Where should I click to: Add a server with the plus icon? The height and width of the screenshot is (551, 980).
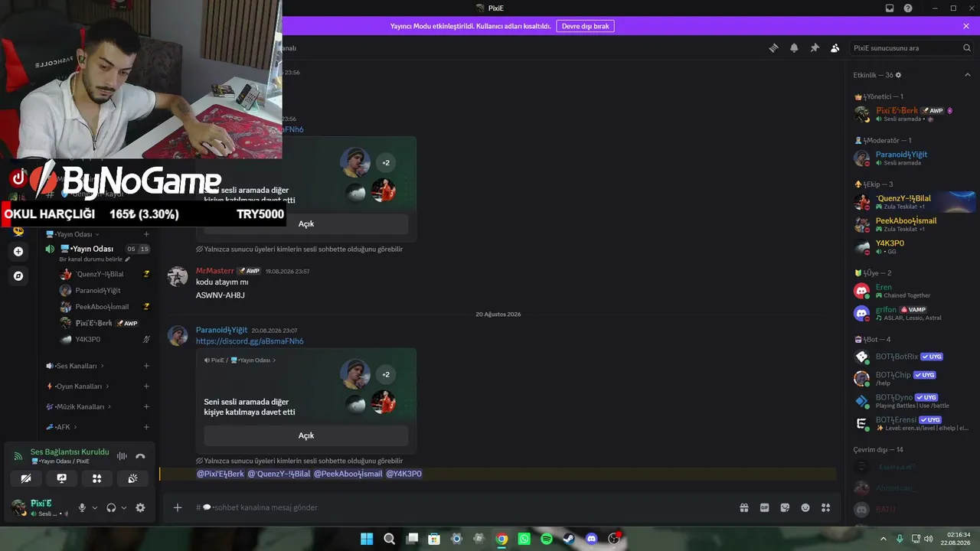tap(18, 251)
